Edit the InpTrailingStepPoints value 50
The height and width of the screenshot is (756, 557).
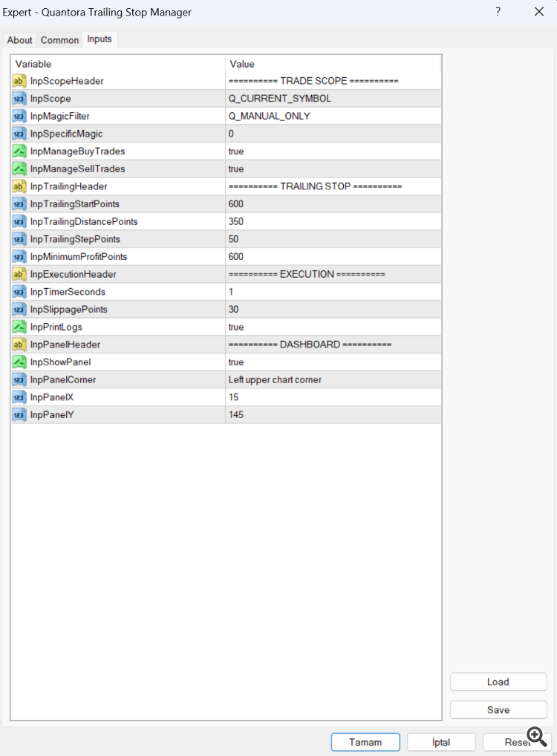[x=333, y=239]
